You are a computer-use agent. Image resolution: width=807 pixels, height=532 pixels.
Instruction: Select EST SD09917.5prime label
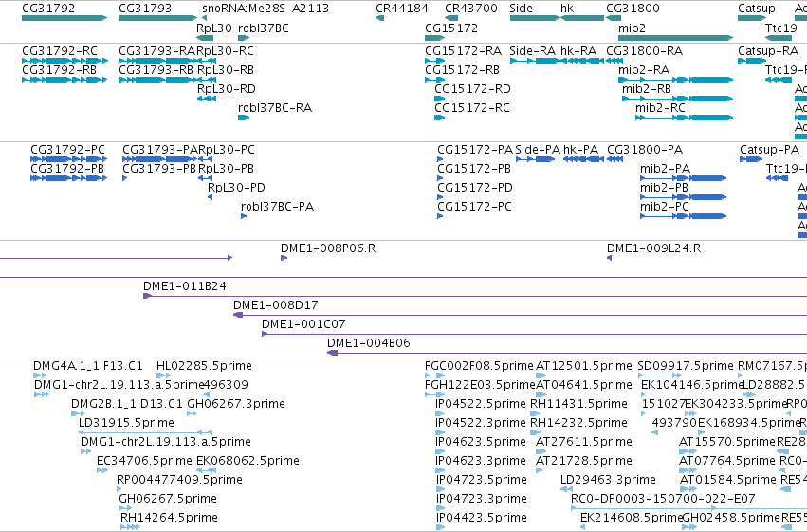tap(686, 366)
